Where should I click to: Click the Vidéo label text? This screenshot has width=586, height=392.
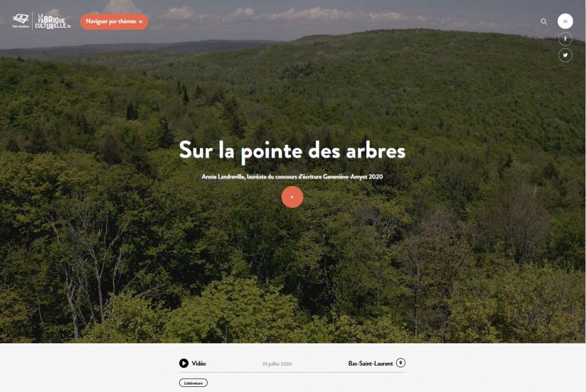(199, 363)
